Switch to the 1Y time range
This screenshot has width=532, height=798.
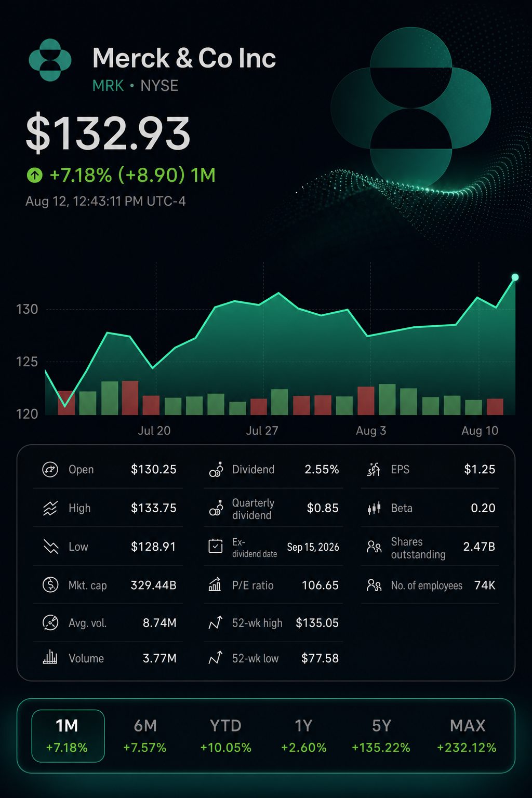(x=303, y=736)
